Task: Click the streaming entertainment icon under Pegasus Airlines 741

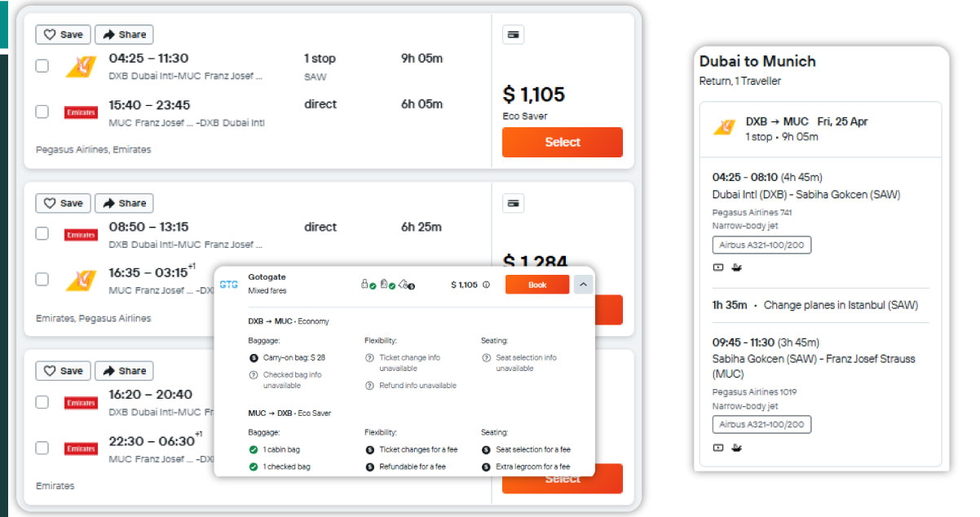Action: pos(718,267)
